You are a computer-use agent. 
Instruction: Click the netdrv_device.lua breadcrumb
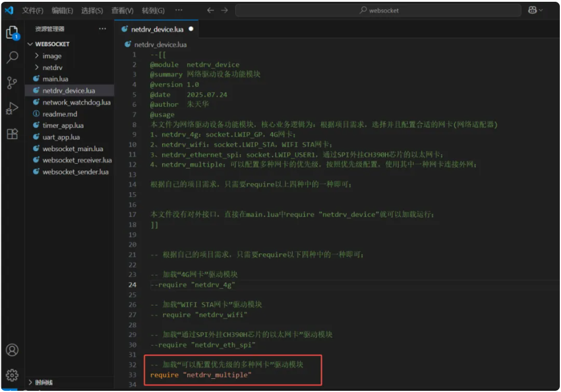pyautogui.click(x=160, y=44)
